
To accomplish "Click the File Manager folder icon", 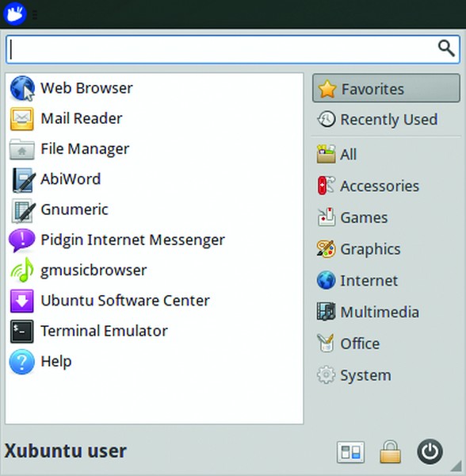I will pos(22,149).
